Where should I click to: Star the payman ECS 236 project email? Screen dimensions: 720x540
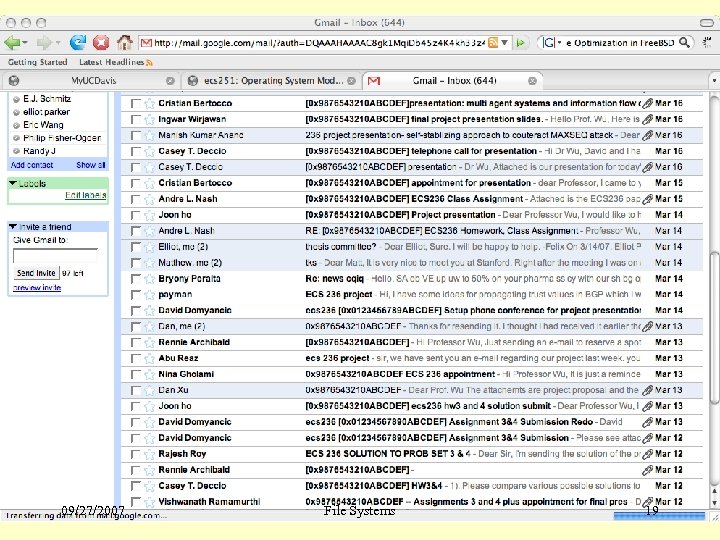(x=149, y=295)
